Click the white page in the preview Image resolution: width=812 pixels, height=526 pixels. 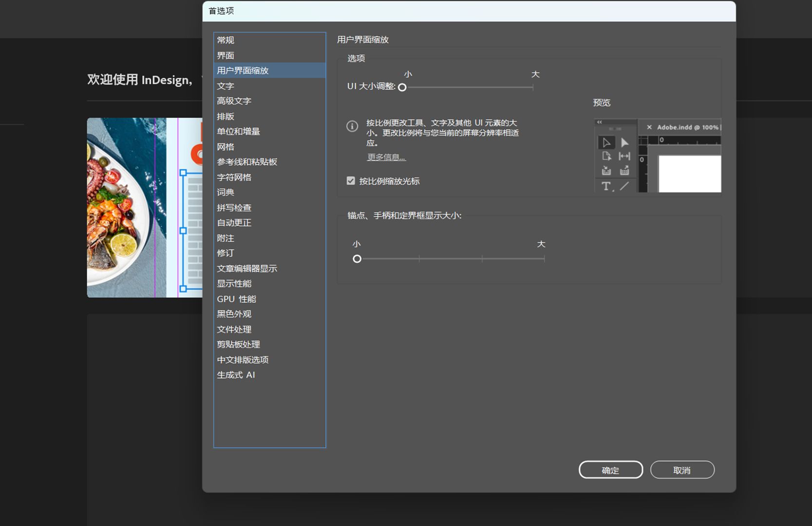coord(690,174)
